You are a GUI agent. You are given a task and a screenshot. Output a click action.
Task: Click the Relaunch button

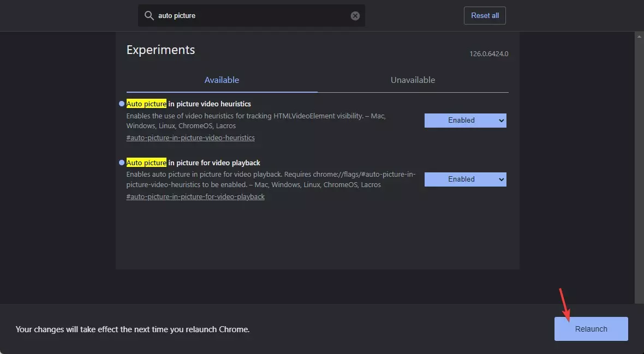(x=591, y=328)
